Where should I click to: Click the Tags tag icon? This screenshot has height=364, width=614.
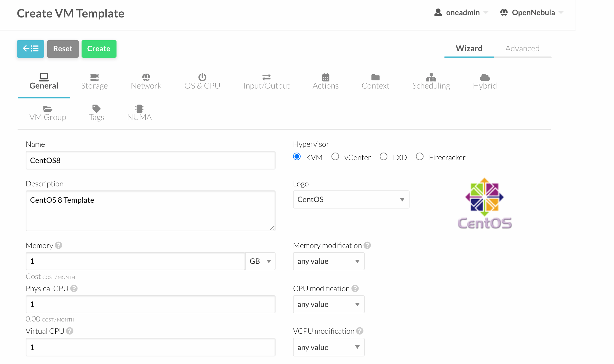96,109
